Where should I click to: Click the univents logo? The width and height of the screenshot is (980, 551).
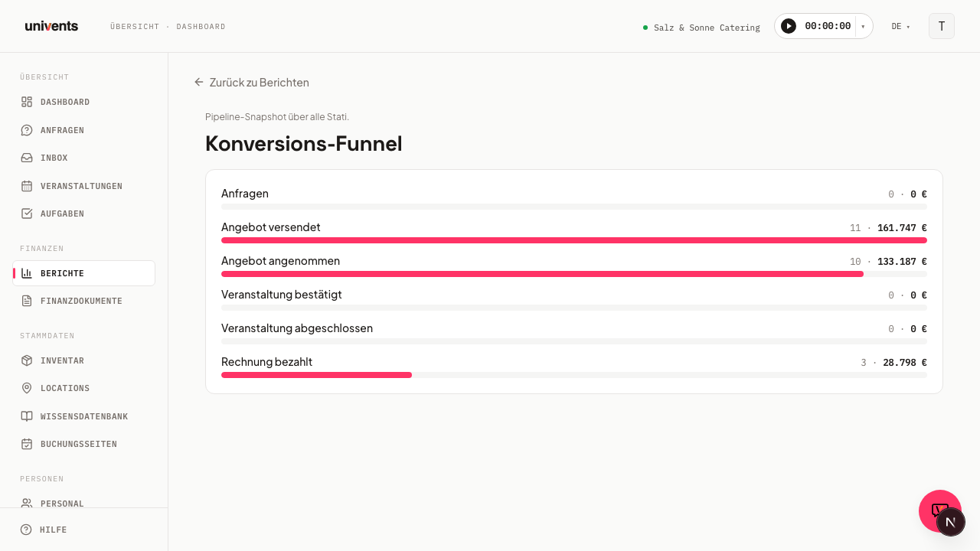point(51,26)
